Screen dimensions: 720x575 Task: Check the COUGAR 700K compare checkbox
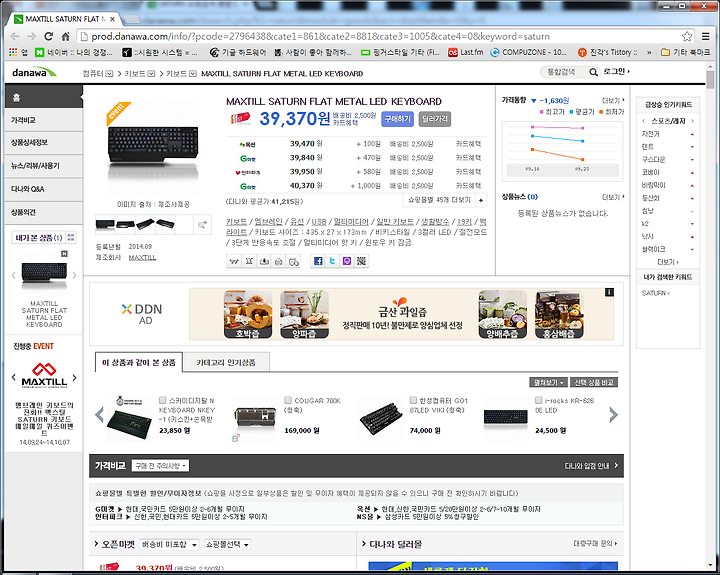point(288,400)
